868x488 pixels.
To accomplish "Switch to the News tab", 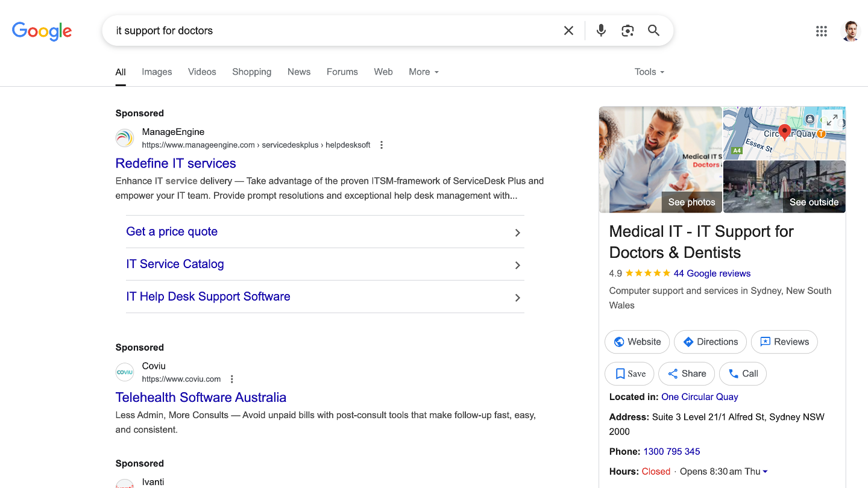I will coord(299,72).
